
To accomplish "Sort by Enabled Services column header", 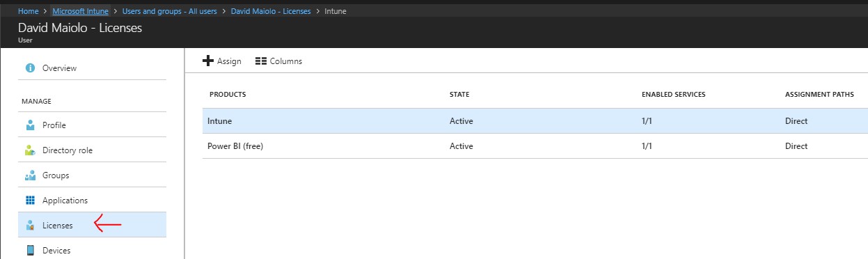I will click(x=674, y=94).
